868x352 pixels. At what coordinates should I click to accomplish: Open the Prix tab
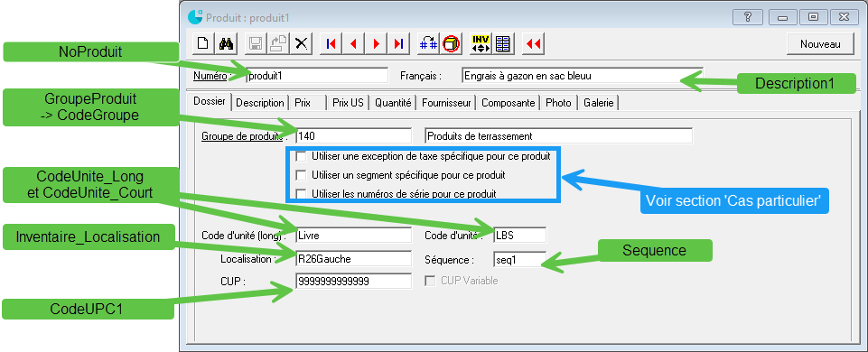pos(303,103)
